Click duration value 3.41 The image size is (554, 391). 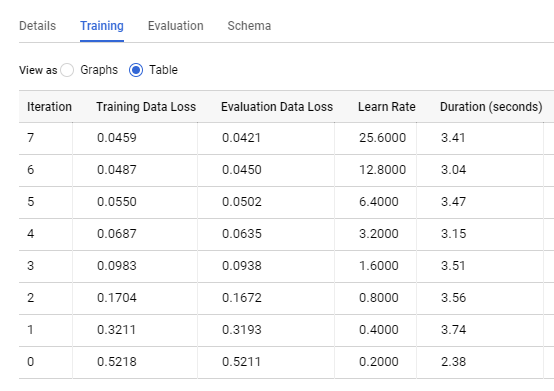tap(453, 137)
